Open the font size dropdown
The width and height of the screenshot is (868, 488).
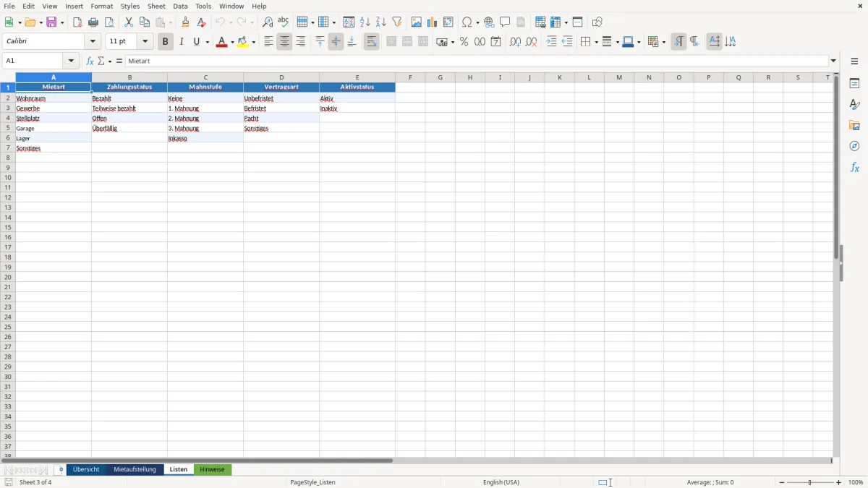click(x=145, y=42)
